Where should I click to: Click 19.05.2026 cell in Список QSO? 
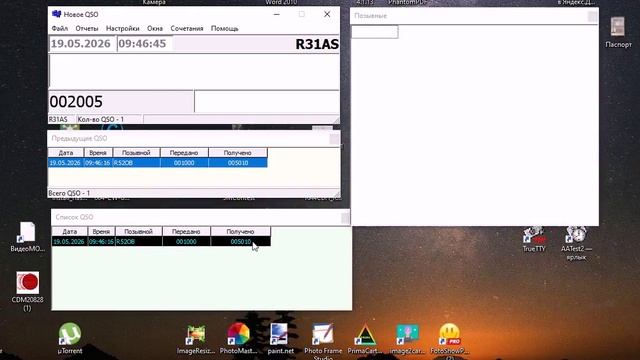click(69, 242)
